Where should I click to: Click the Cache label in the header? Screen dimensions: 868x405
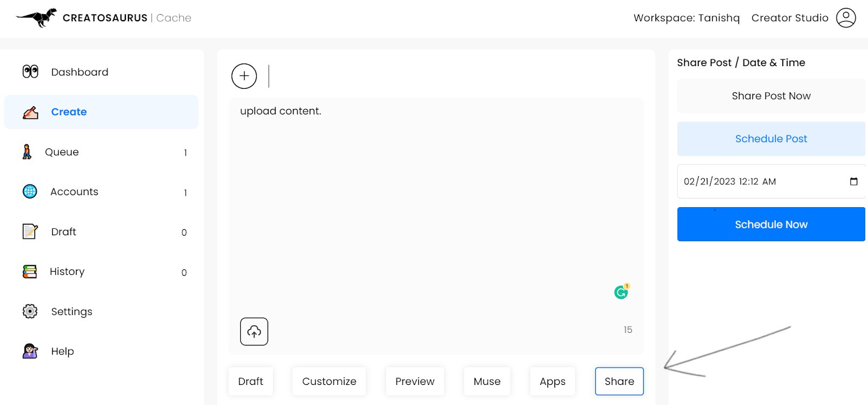[x=174, y=18]
